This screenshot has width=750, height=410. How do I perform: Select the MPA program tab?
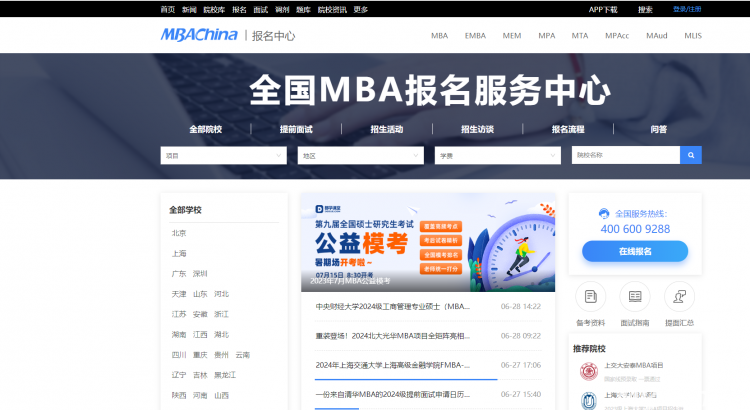pos(546,35)
